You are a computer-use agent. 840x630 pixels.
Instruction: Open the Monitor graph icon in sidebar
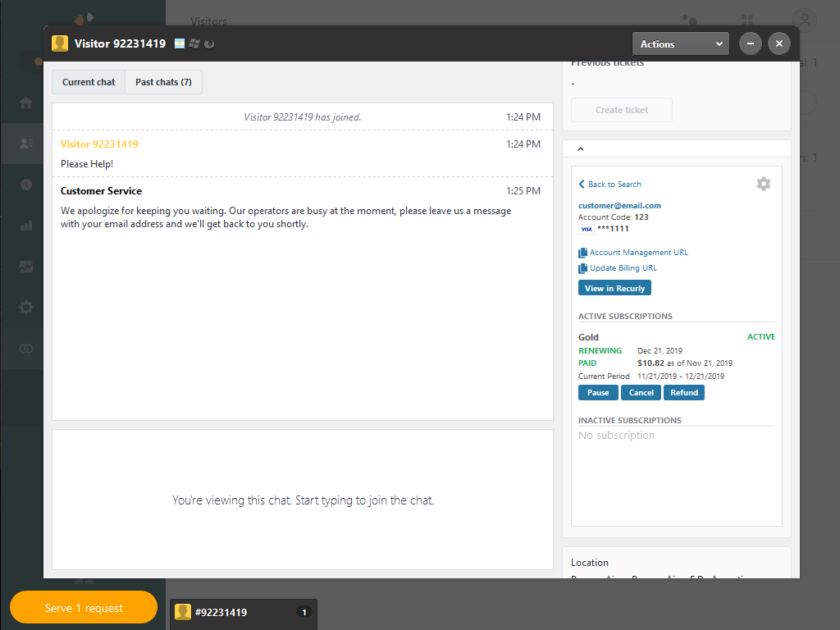(x=26, y=267)
